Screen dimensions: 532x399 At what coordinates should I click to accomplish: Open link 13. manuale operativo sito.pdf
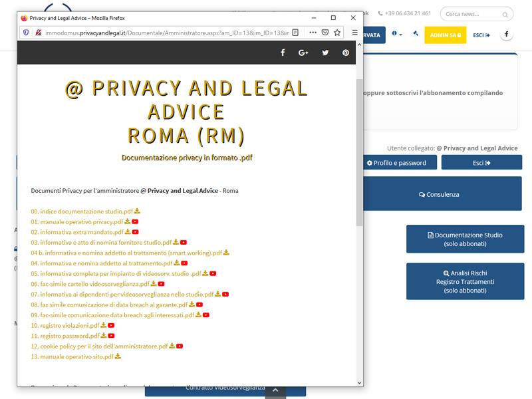(72, 356)
